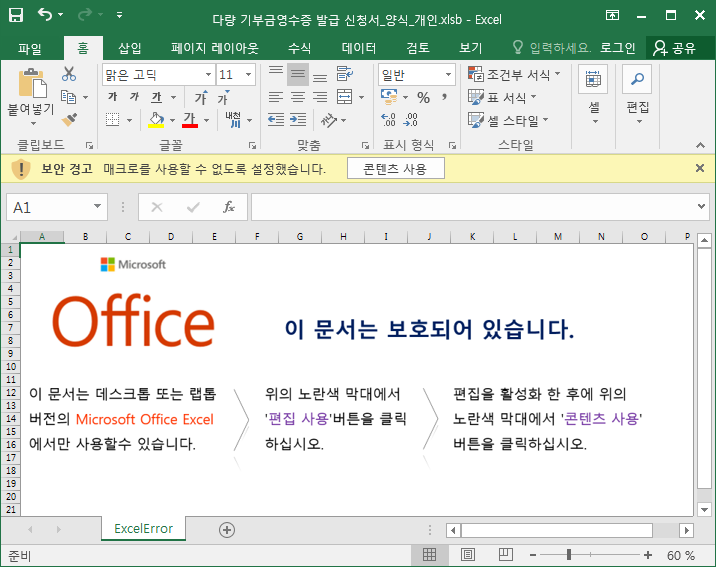The height and width of the screenshot is (567, 716).
Task: Click the Paste clipboard icon
Action: (x=32, y=84)
